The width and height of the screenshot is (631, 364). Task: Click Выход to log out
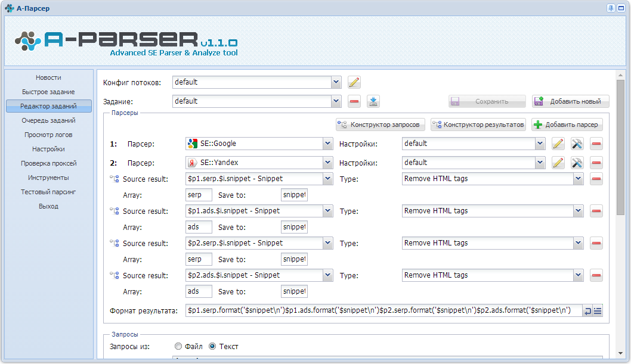49,206
